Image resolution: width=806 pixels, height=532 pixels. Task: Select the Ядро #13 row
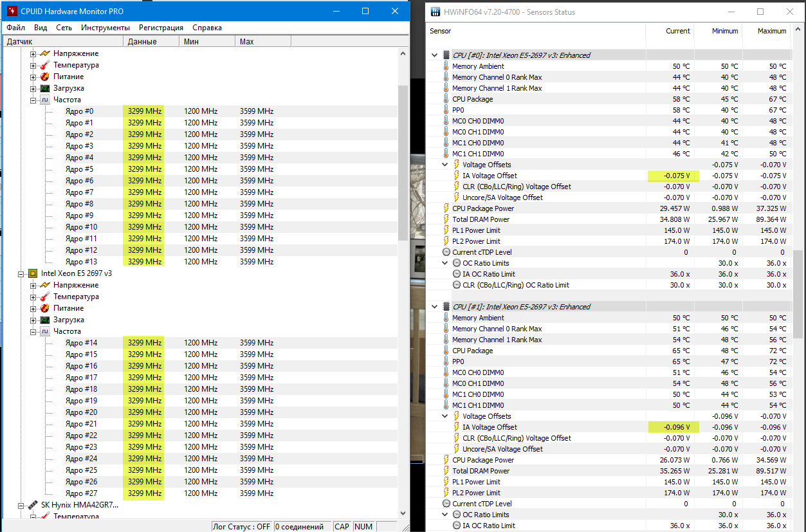pos(200,262)
